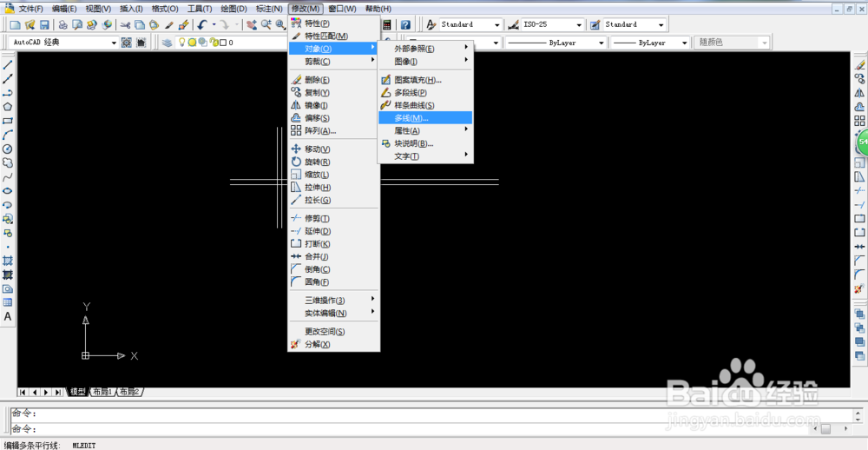The width and height of the screenshot is (868, 450).
Task: Click the Help question mark icon
Action: coord(405,24)
